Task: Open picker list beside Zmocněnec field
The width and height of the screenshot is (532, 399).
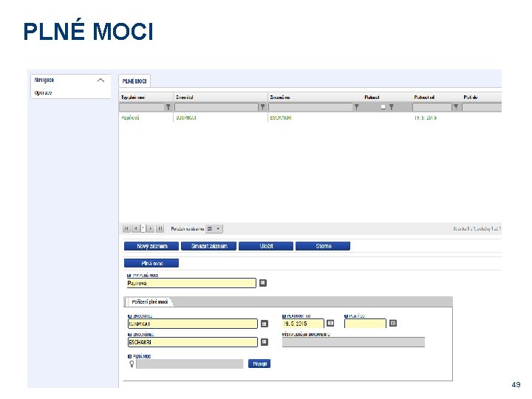Action: [265, 342]
